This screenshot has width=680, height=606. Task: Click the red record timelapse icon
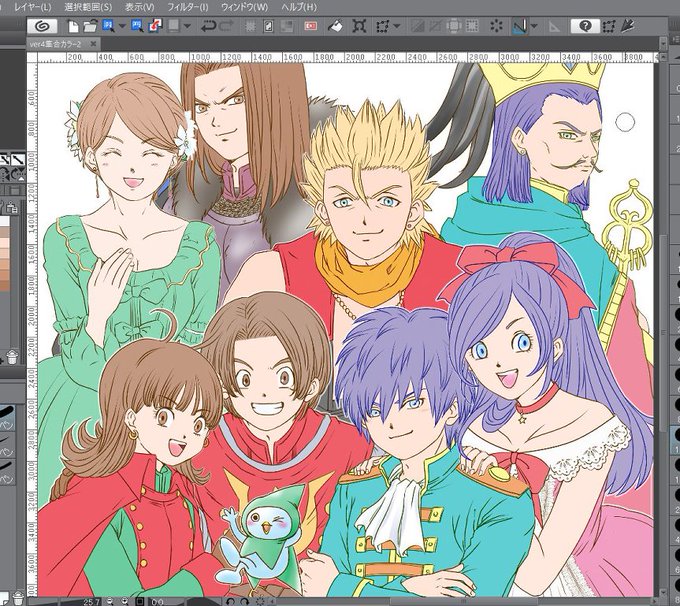pyautogui.click(x=311, y=26)
